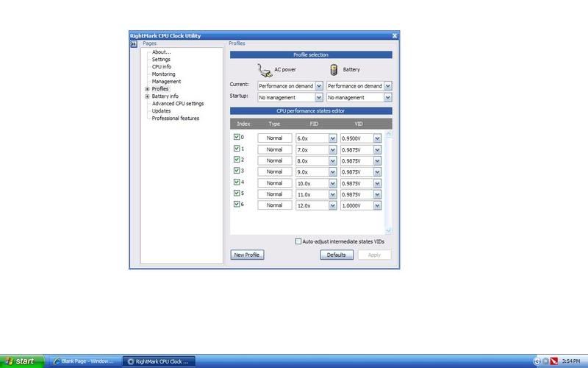Open the VID dropdown in row 1
This screenshot has height=368, width=588.
[377, 149]
